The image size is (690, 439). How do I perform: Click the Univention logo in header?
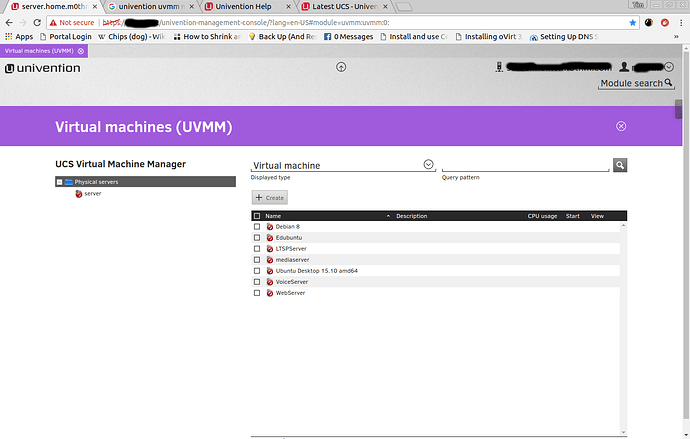[43, 68]
